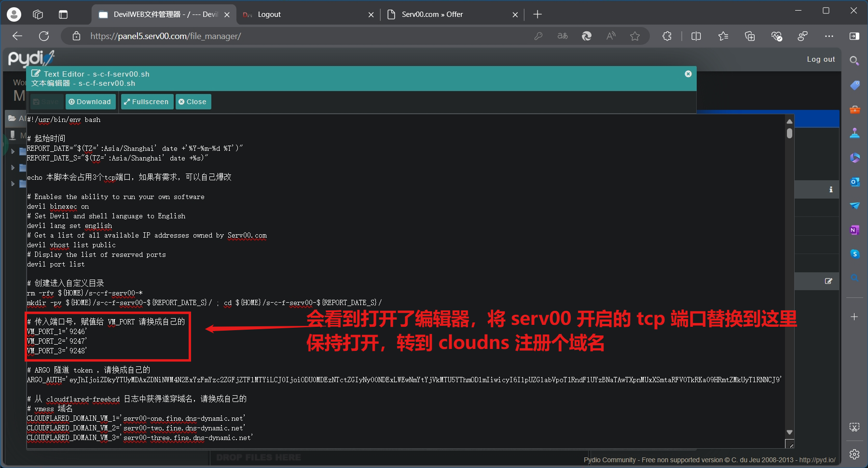
Task: Click the editor Close button
Action: (193, 102)
